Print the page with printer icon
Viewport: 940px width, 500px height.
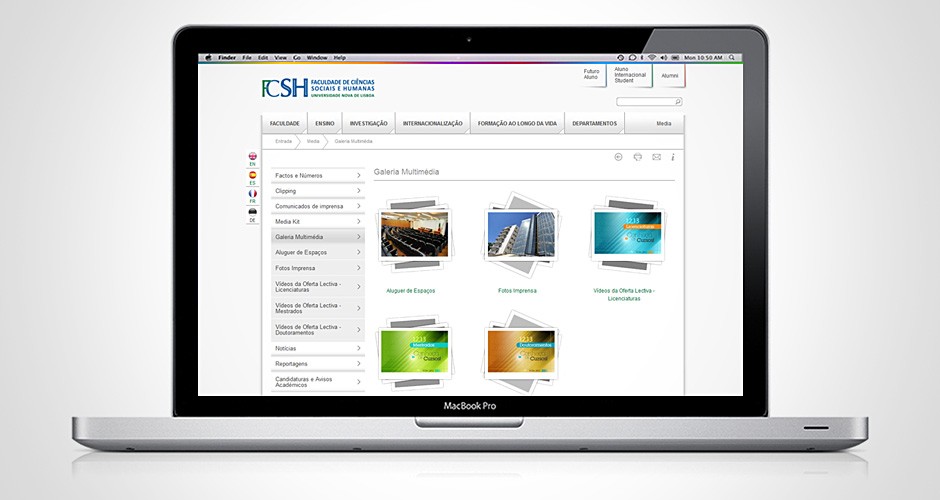pos(637,157)
